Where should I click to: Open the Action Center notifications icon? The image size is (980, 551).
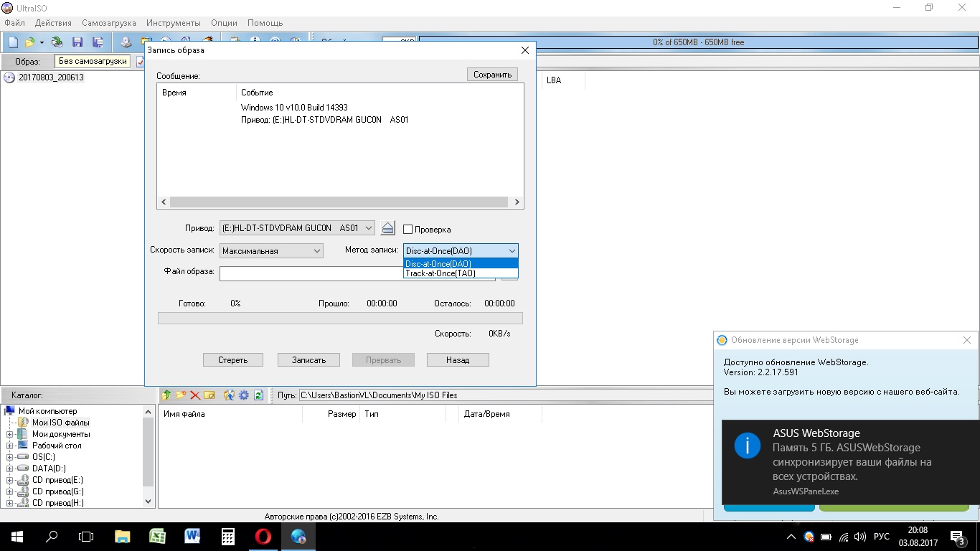click(x=958, y=537)
